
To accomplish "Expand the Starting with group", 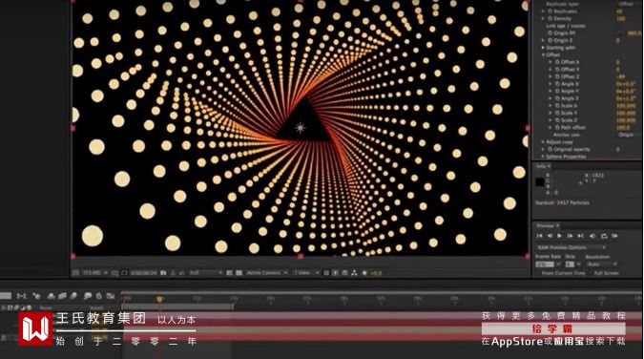I will pyautogui.click(x=544, y=48).
